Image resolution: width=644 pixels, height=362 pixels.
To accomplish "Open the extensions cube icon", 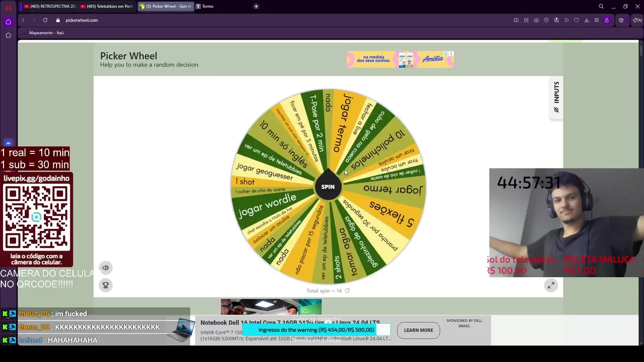I will tap(621, 20).
